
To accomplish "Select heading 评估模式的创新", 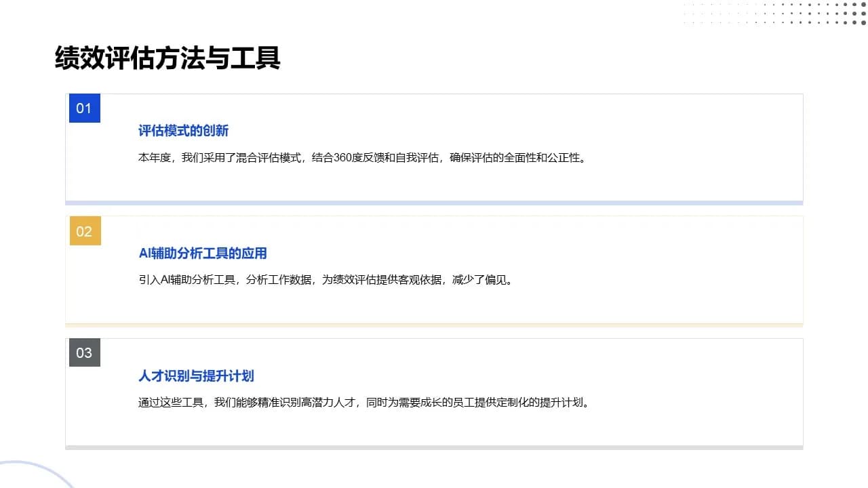I will pos(184,131).
